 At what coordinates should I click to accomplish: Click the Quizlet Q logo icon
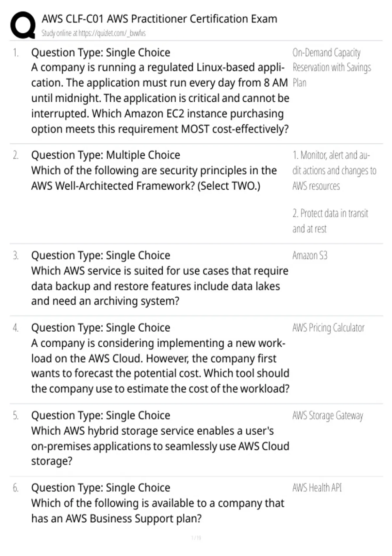(x=23, y=26)
